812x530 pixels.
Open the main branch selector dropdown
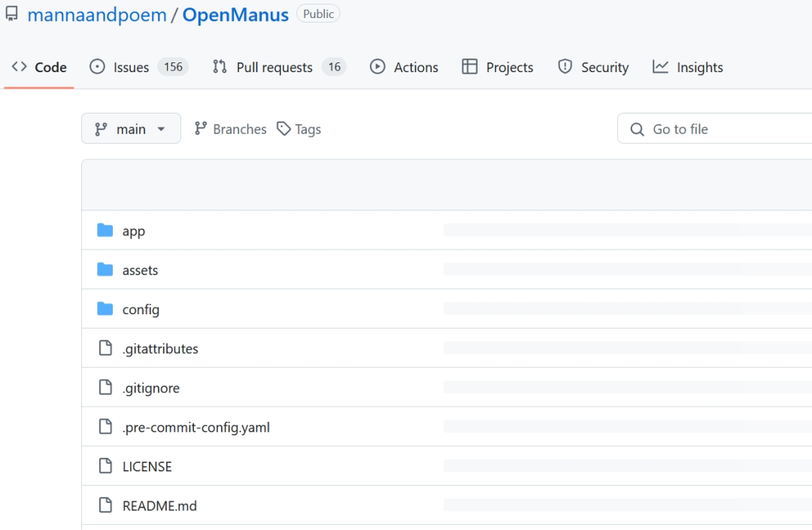[x=131, y=129]
